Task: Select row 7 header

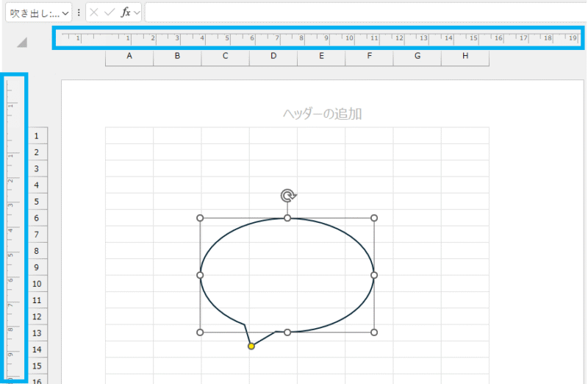Action: pyautogui.click(x=38, y=234)
